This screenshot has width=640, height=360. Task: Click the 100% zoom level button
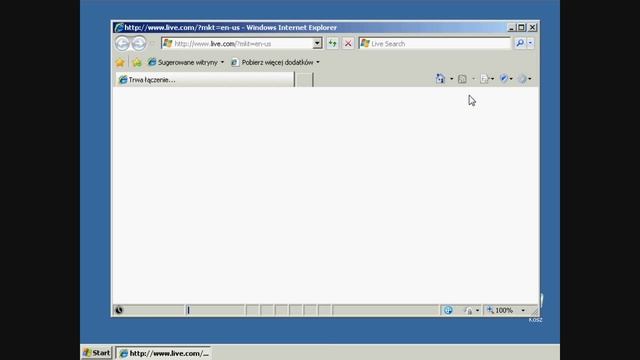point(500,311)
